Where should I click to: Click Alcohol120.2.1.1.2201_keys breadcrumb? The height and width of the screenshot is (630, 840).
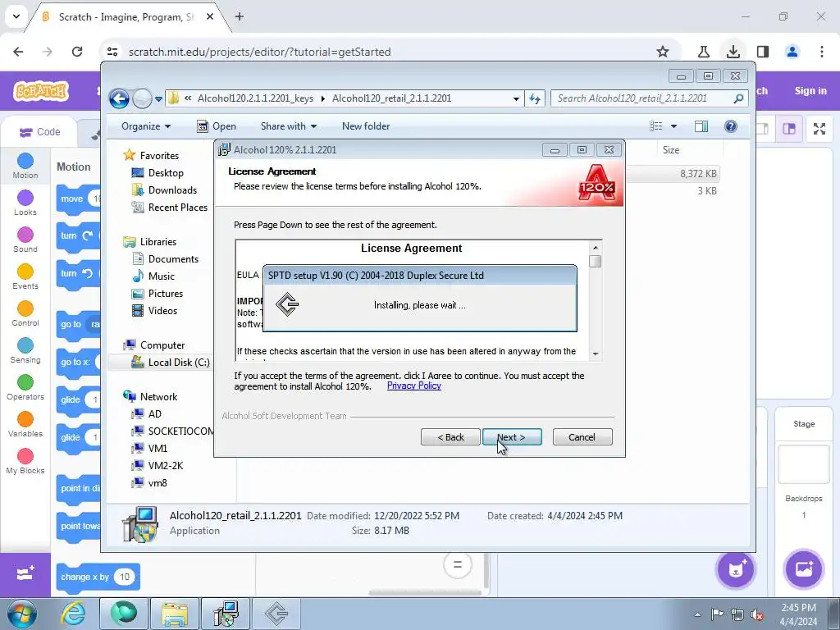(x=256, y=98)
